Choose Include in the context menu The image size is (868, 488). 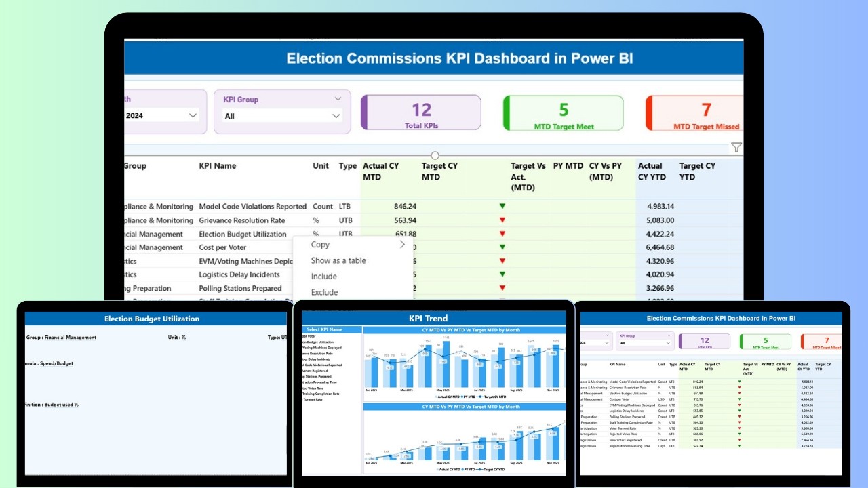click(x=324, y=277)
